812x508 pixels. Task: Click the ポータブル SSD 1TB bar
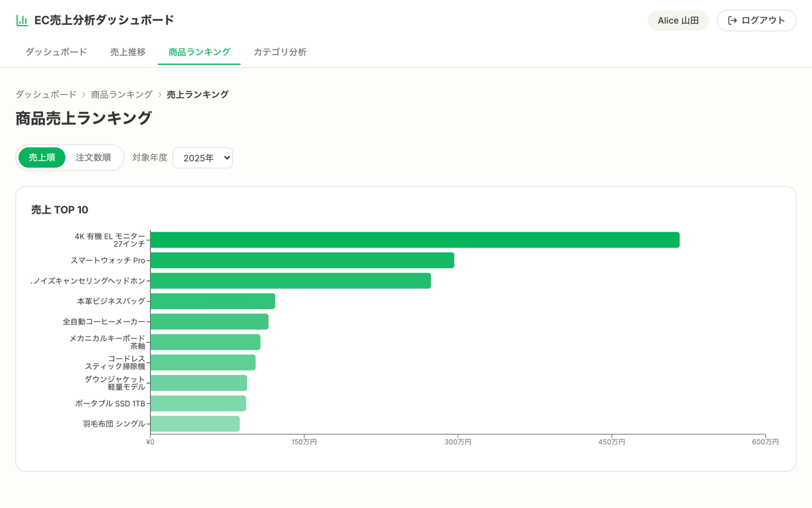point(198,403)
